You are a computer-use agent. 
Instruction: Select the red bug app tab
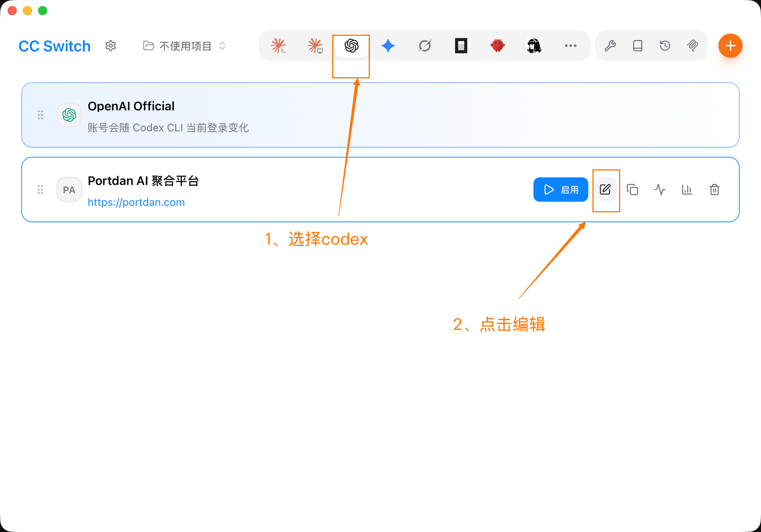pos(498,46)
